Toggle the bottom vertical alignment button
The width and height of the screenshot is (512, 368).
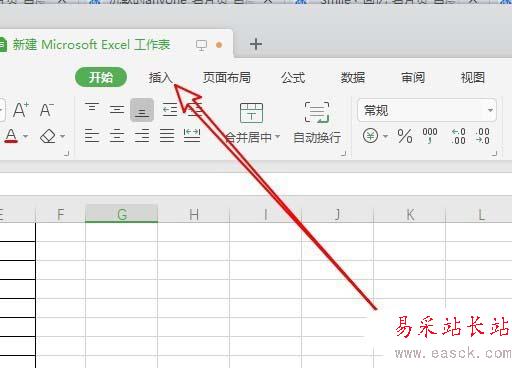tap(142, 110)
